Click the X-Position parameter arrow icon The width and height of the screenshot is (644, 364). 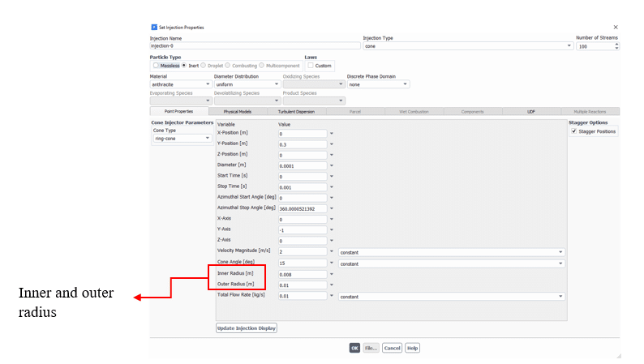[x=331, y=134]
